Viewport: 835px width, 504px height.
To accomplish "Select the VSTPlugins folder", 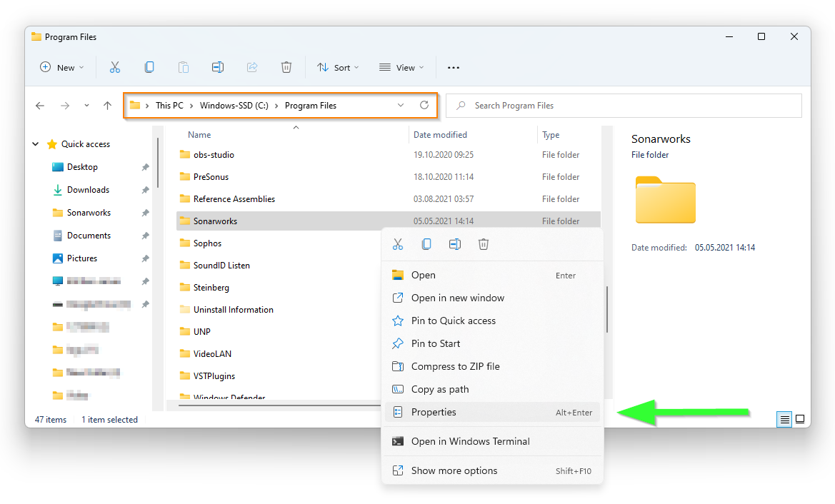I will 279,376.
